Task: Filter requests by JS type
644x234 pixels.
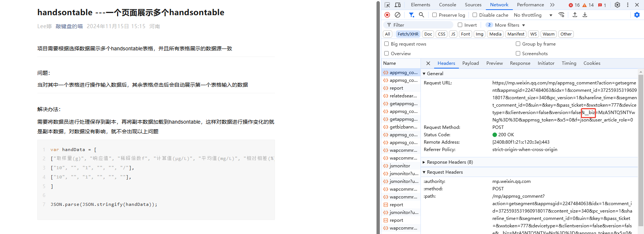Action: [453, 34]
